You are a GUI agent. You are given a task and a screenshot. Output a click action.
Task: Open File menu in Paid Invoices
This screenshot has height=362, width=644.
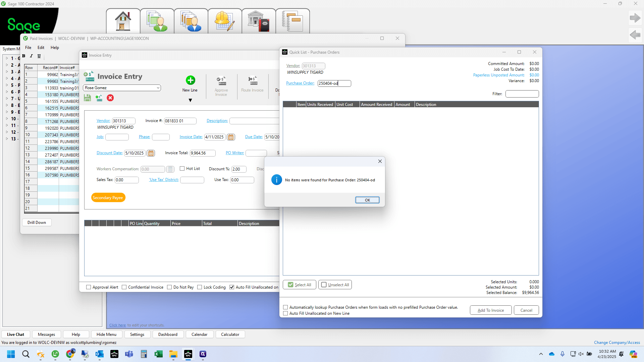click(x=28, y=48)
